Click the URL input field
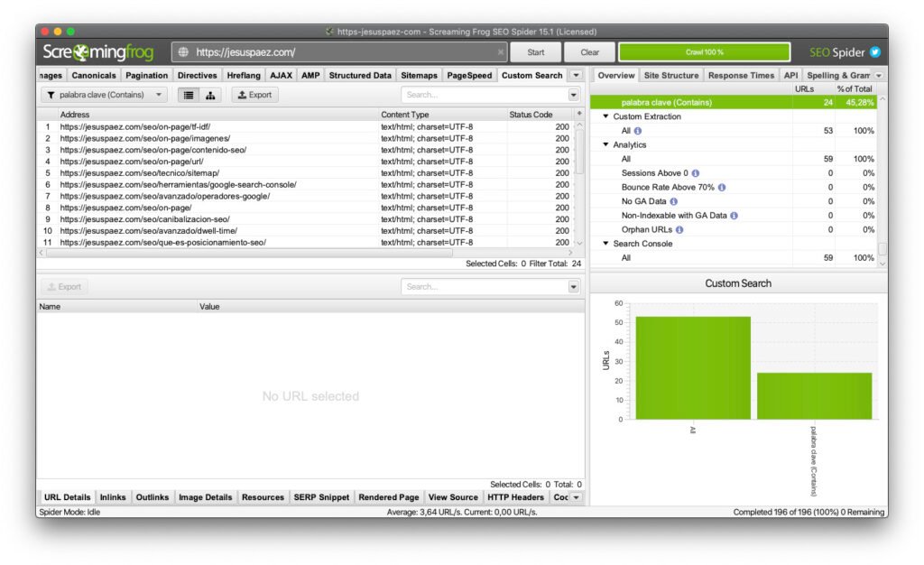Viewport: 924px width, 565px height. [340, 52]
